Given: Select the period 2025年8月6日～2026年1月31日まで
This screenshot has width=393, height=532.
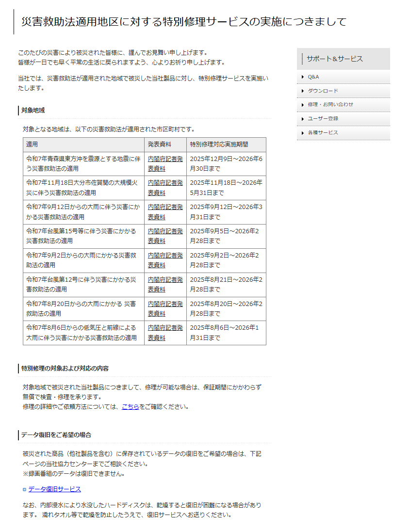Looking at the screenshot, I should (x=227, y=333).
